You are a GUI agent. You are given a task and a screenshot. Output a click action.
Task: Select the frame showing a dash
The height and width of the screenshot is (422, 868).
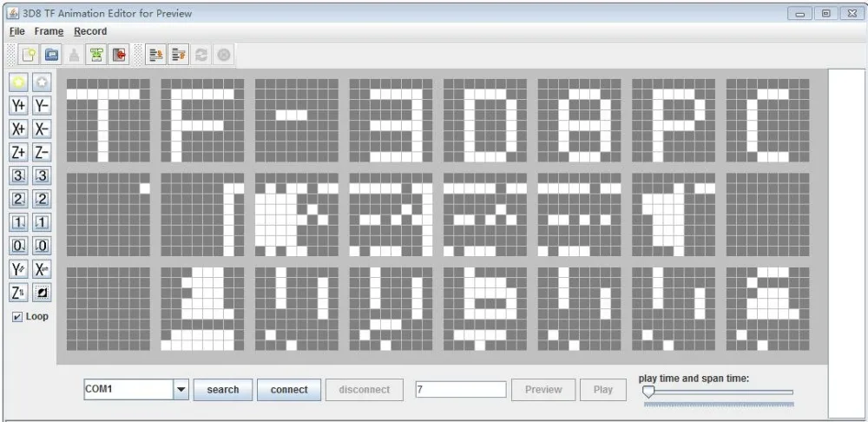(x=297, y=120)
